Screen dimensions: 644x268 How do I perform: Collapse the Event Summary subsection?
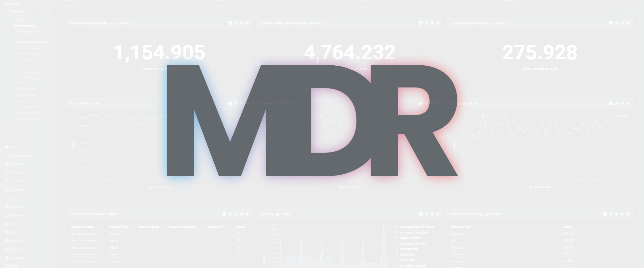47,26
